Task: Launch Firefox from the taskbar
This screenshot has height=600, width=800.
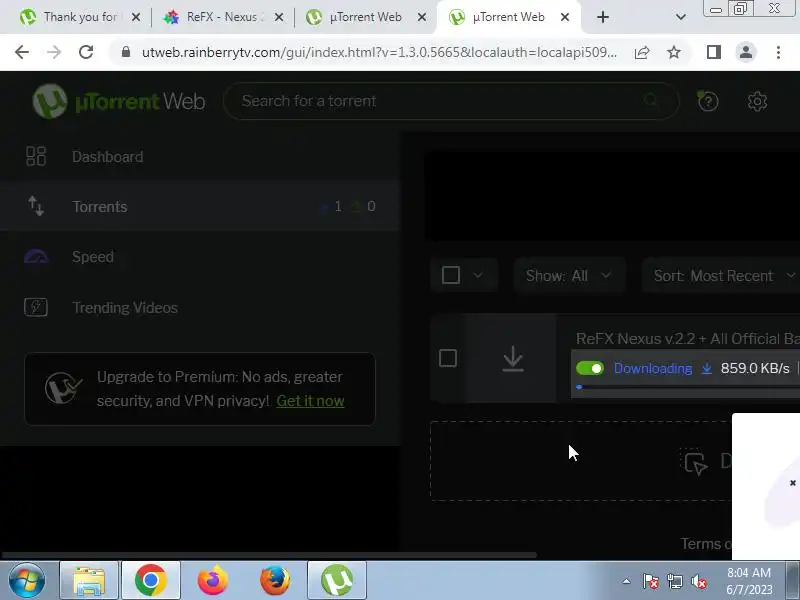Action: pos(213,581)
